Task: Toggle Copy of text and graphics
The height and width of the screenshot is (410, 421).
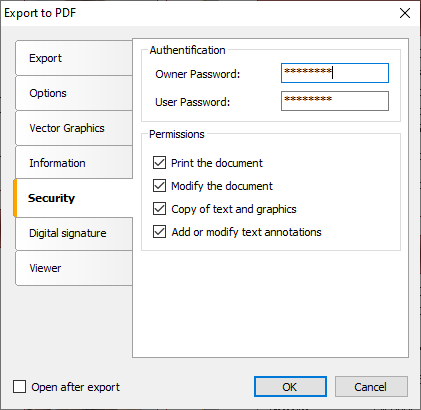Action: click(159, 209)
